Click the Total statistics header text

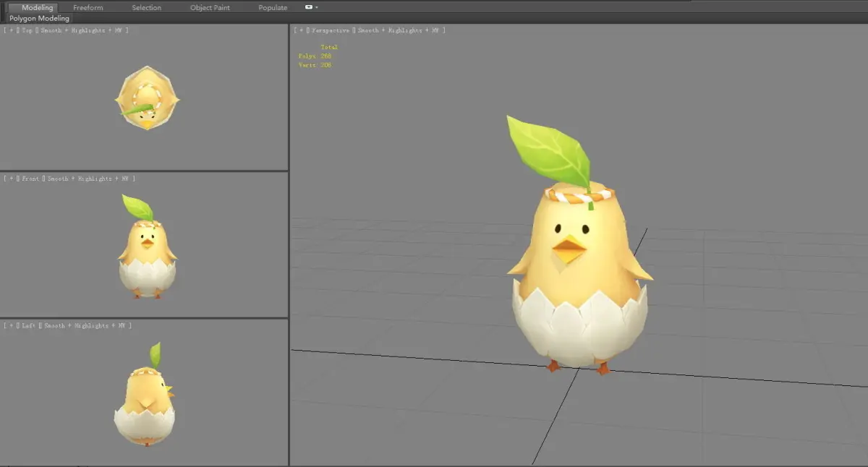point(329,47)
